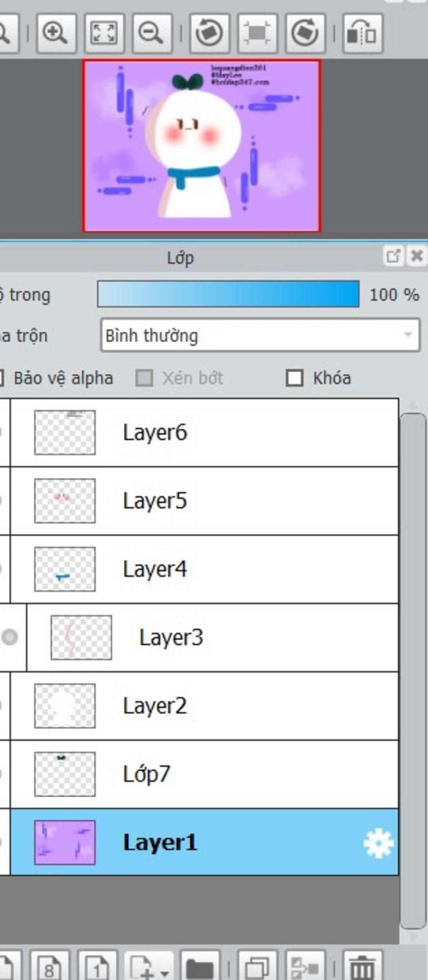Open the Bình thường blend mode dropdown
Screen dimensions: 428x980
point(260,335)
